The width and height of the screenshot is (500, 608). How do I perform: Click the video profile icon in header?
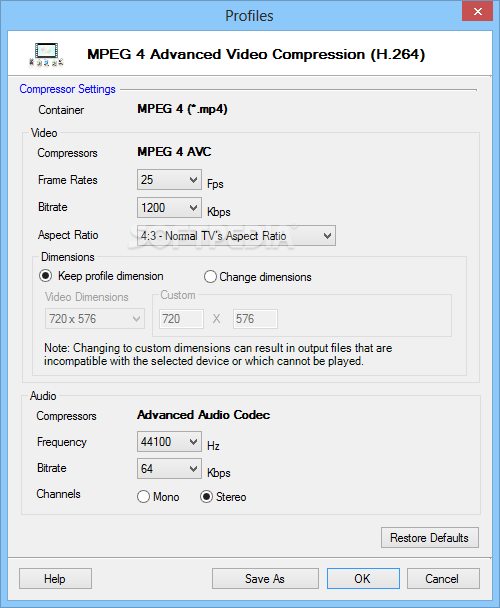coord(46,54)
